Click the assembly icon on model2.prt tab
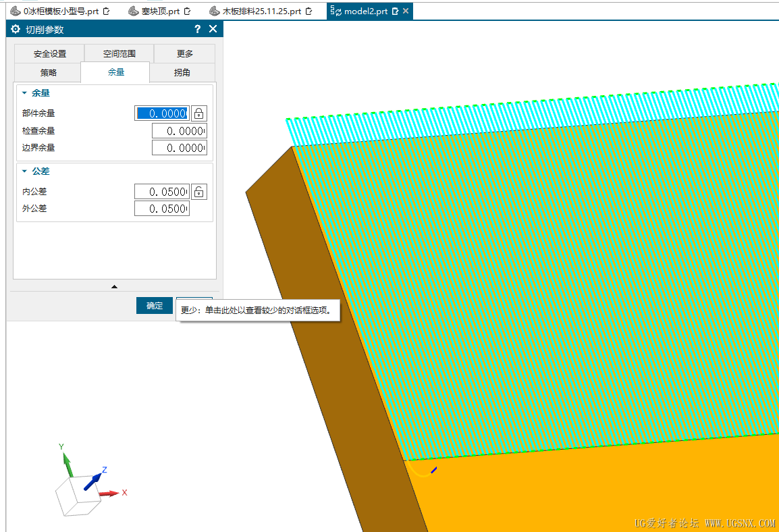 pyautogui.click(x=336, y=11)
